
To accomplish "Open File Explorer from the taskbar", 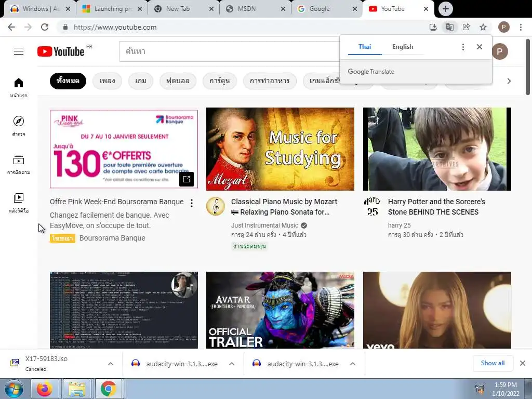I will (x=77, y=389).
